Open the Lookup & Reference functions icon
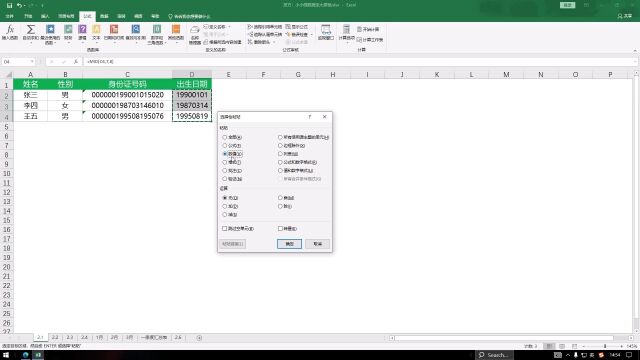The height and width of the screenshot is (360, 640). [x=136, y=32]
